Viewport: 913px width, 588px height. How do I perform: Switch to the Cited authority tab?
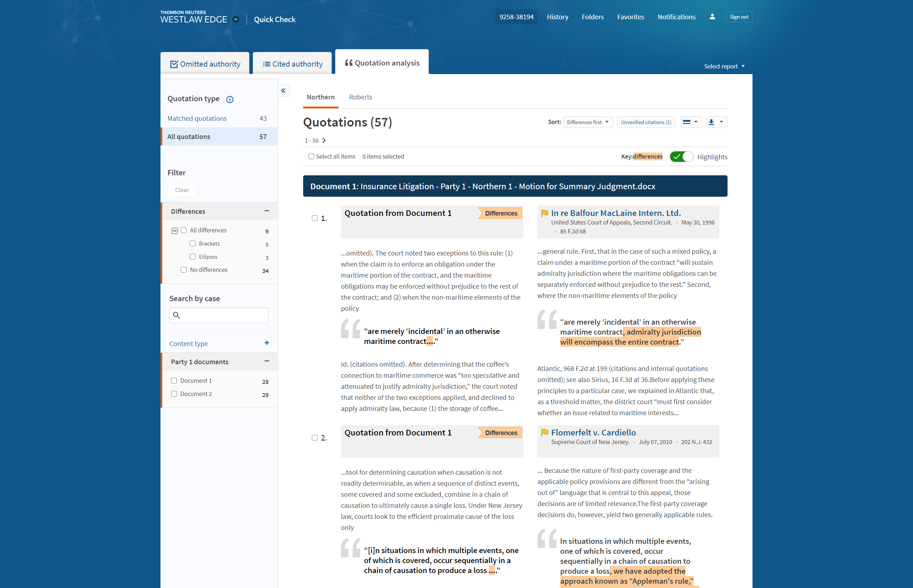pyautogui.click(x=292, y=64)
